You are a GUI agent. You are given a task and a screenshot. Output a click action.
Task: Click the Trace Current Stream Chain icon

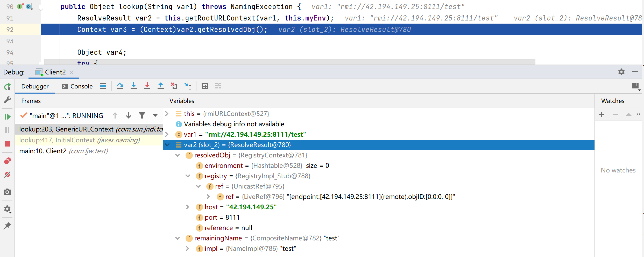pos(218,86)
